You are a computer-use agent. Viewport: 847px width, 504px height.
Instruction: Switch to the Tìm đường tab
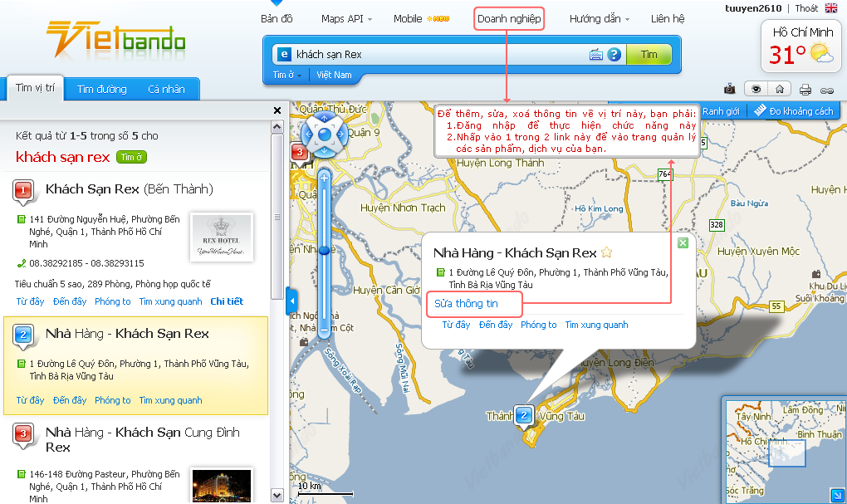point(101,89)
